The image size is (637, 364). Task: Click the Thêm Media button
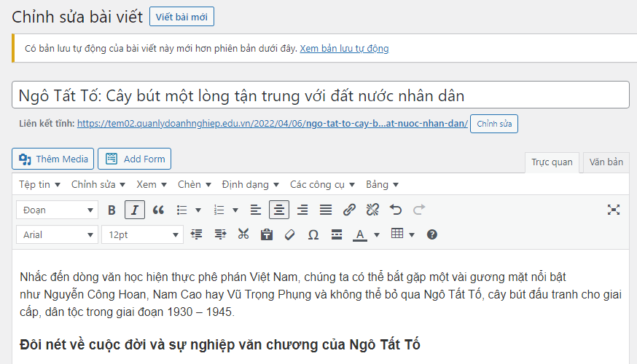point(53,159)
